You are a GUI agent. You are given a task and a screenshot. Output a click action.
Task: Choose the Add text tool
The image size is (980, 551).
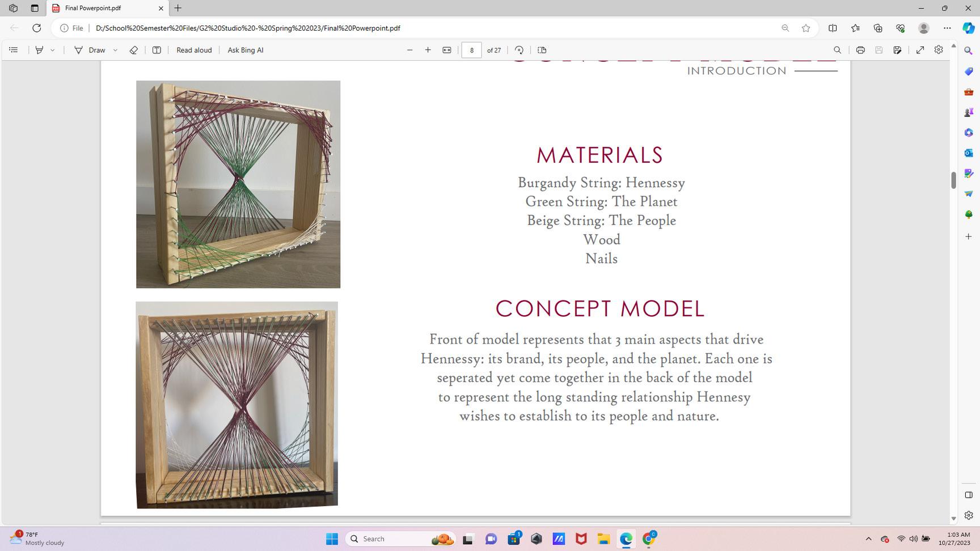(x=157, y=50)
